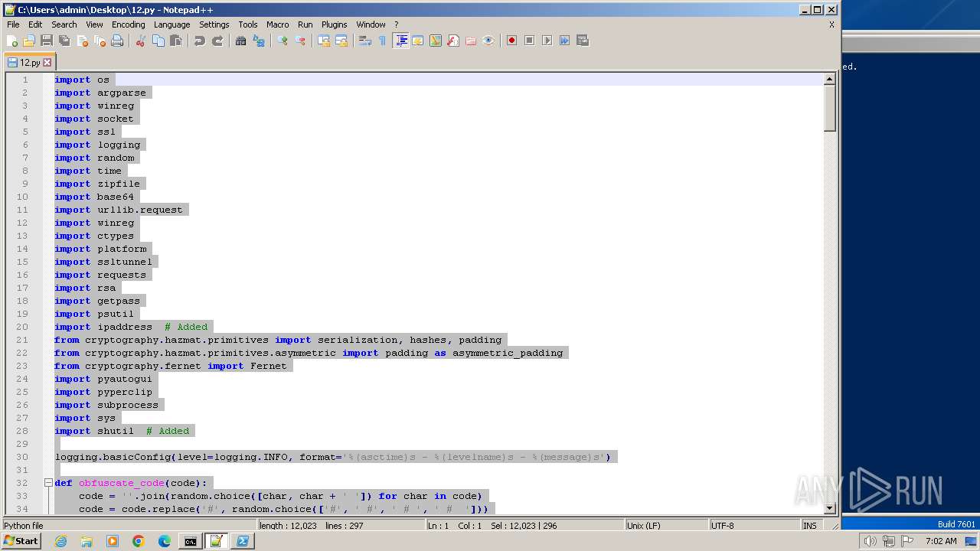The height and width of the screenshot is (551, 980).
Task: Open Google Chrome from the taskbar
Action: point(139,541)
